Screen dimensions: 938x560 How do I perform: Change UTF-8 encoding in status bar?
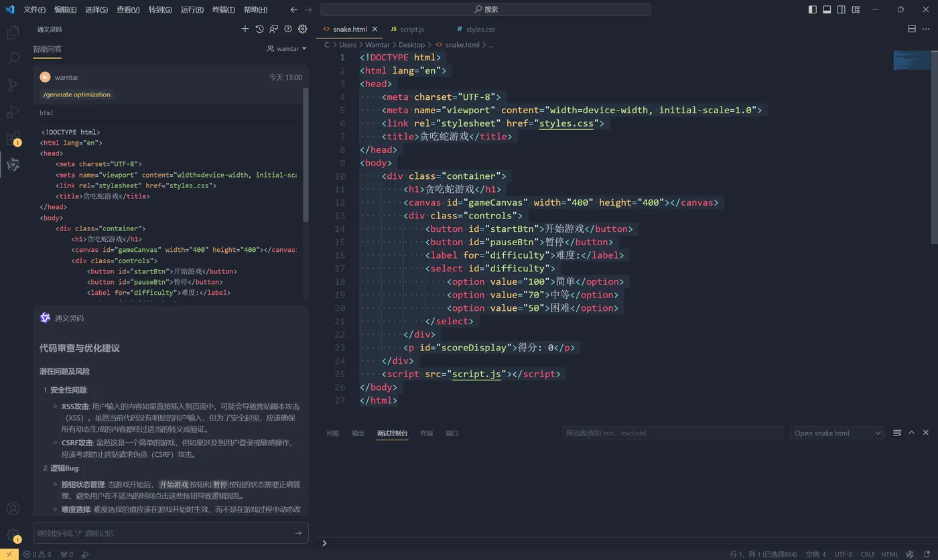843,554
